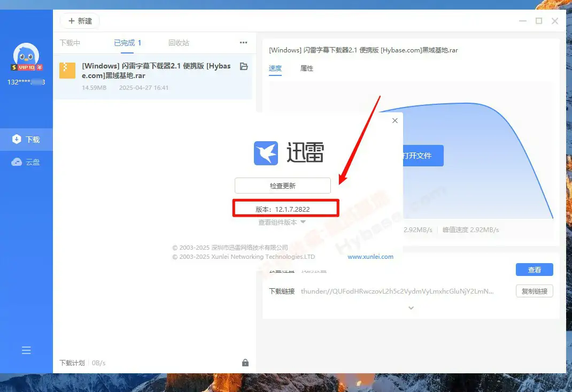Click the lock icon in status bar

pos(245,363)
